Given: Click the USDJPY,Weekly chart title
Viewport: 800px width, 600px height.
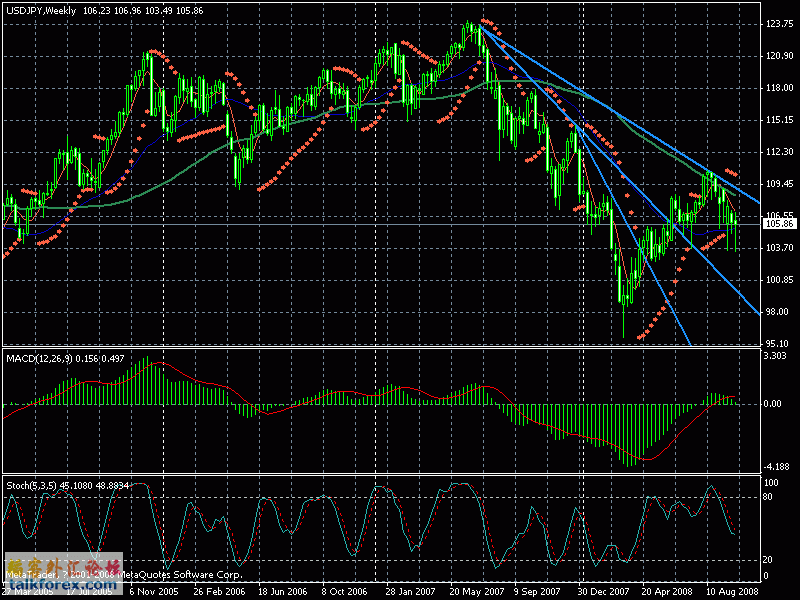Looking at the screenshot, I should coord(41,11).
